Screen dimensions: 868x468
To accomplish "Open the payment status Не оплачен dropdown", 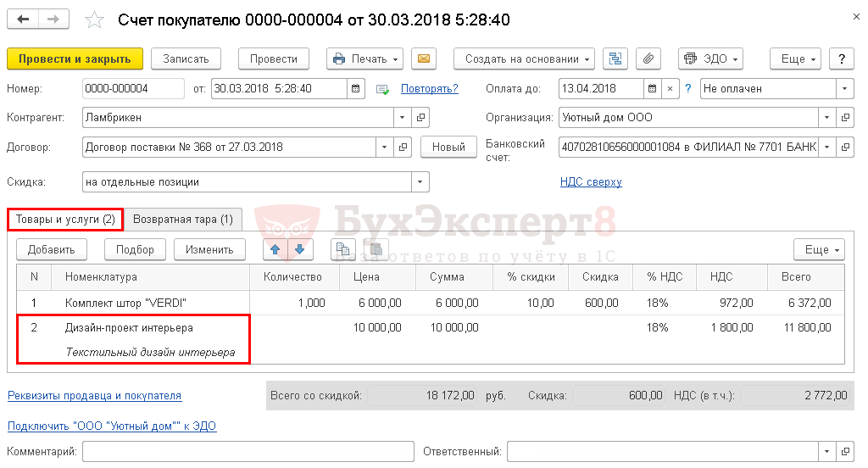I will pos(844,88).
